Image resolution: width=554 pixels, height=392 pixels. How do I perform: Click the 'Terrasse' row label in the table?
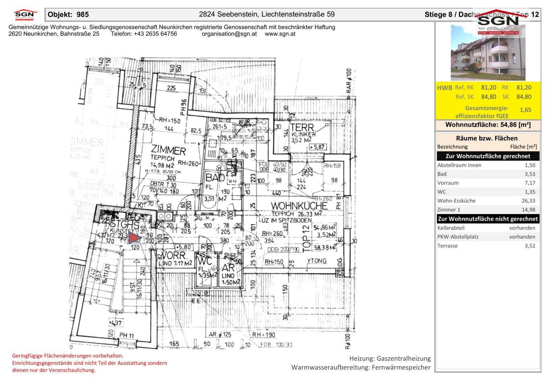pyautogui.click(x=448, y=246)
